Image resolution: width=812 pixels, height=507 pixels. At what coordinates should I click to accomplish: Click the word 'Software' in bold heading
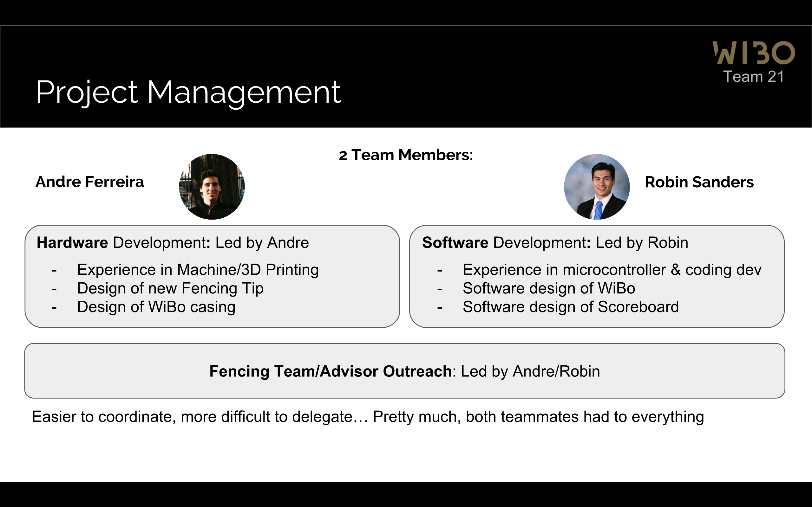455,242
